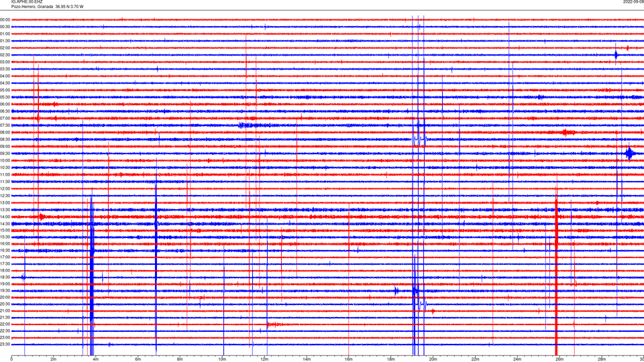644x362 pixels.
Task: Select the 06:30 time label
Action: (5, 111)
